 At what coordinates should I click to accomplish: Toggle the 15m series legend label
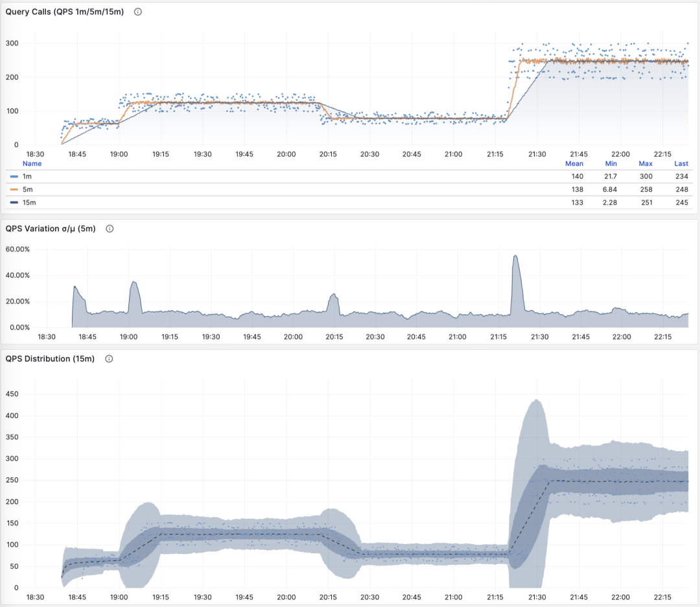coord(29,202)
